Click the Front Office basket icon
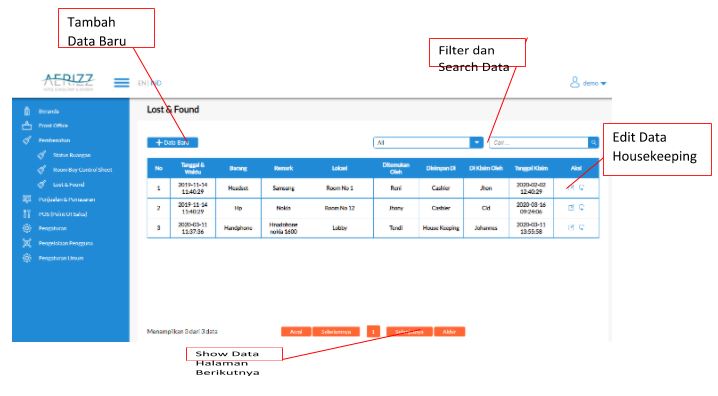This screenshot has height=396, width=718. (27, 125)
